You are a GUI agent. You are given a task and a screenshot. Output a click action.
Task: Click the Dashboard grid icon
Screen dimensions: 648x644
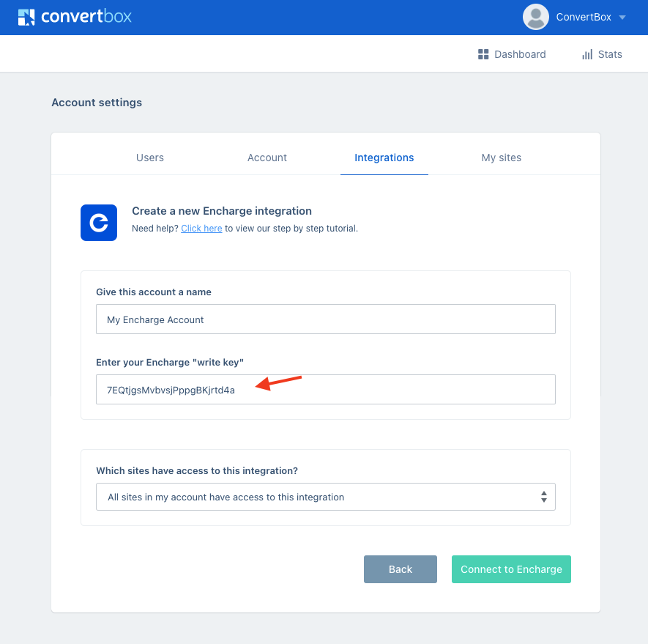483,54
